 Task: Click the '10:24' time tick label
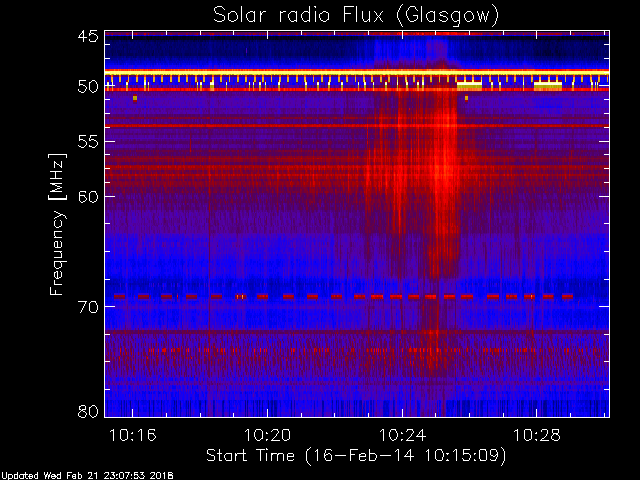click(x=402, y=435)
